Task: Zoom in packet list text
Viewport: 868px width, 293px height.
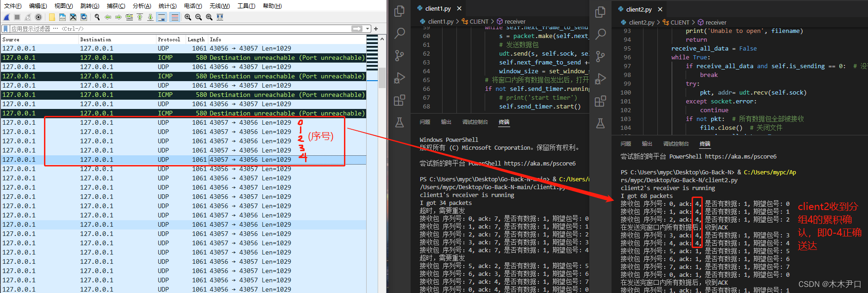Action: pyautogui.click(x=188, y=17)
